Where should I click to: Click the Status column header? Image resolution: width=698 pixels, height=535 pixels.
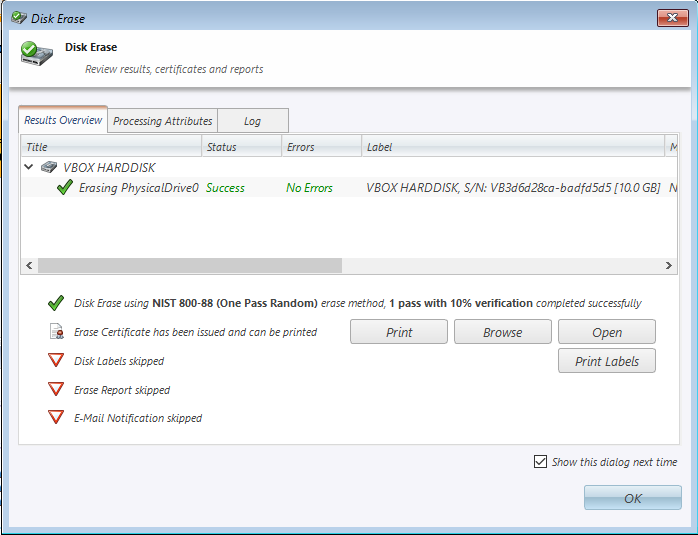click(242, 146)
